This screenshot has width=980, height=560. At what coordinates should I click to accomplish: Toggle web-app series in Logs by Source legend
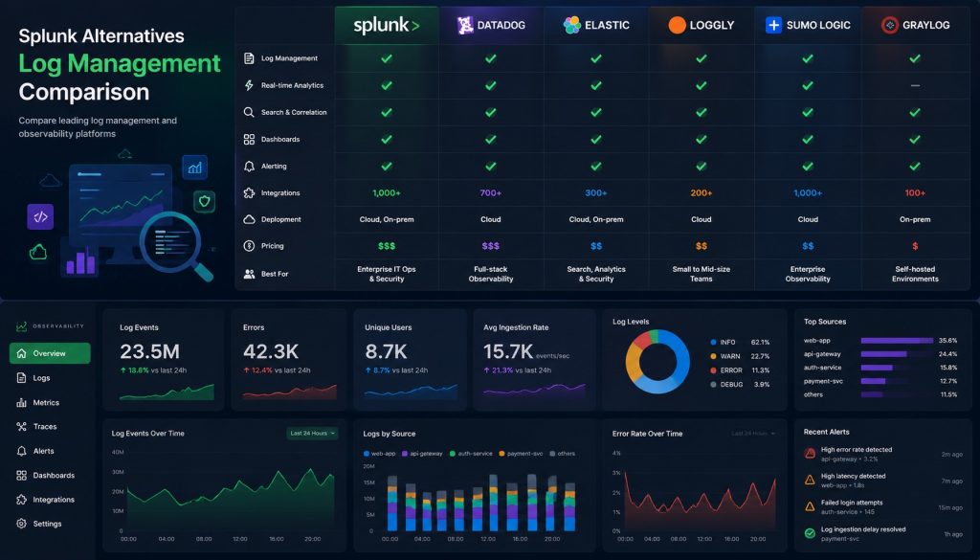pyautogui.click(x=379, y=454)
